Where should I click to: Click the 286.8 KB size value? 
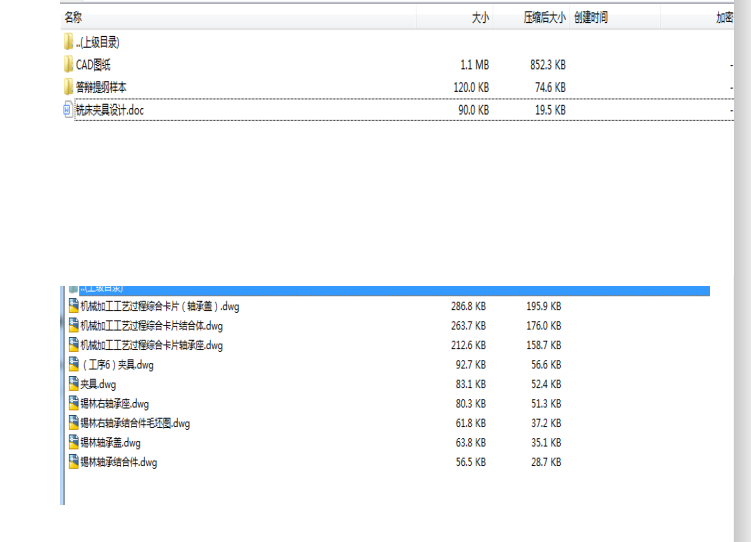pyautogui.click(x=468, y=306)
